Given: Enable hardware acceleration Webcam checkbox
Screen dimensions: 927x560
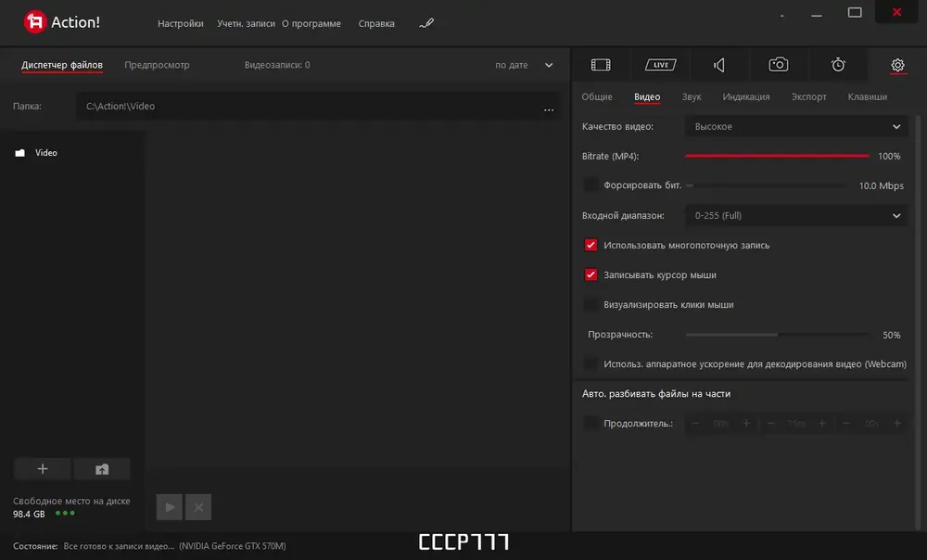Looking at the screenshot, I should [590, 363].
